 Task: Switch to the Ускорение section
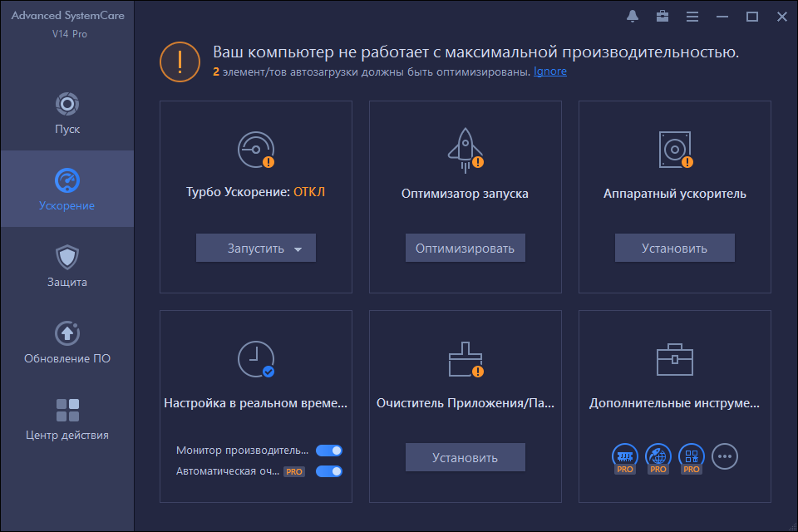(66, 189)
